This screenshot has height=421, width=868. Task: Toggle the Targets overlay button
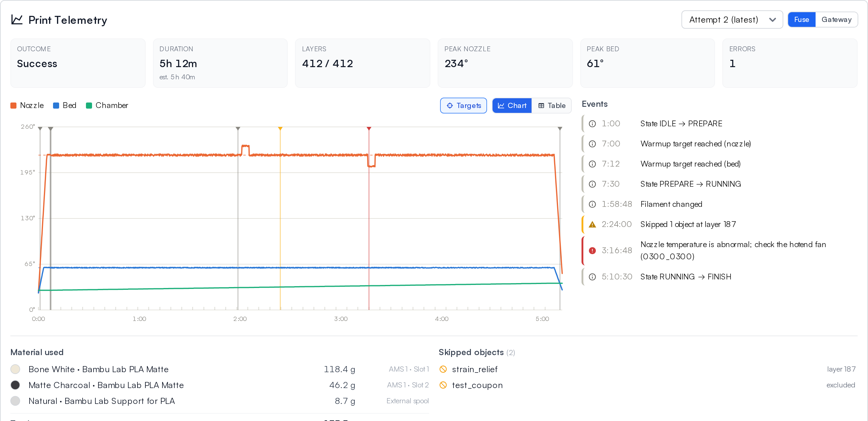pos(463,106)
